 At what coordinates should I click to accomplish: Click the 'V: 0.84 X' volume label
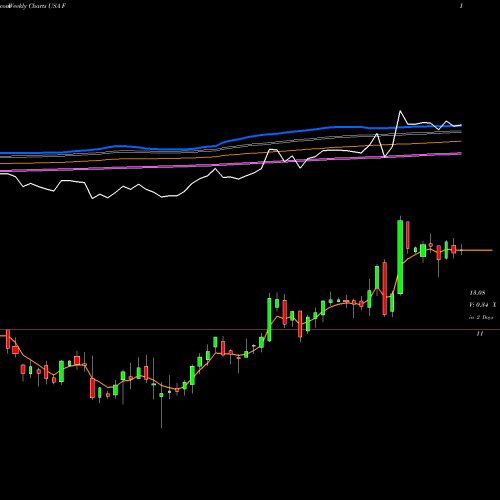483,305
